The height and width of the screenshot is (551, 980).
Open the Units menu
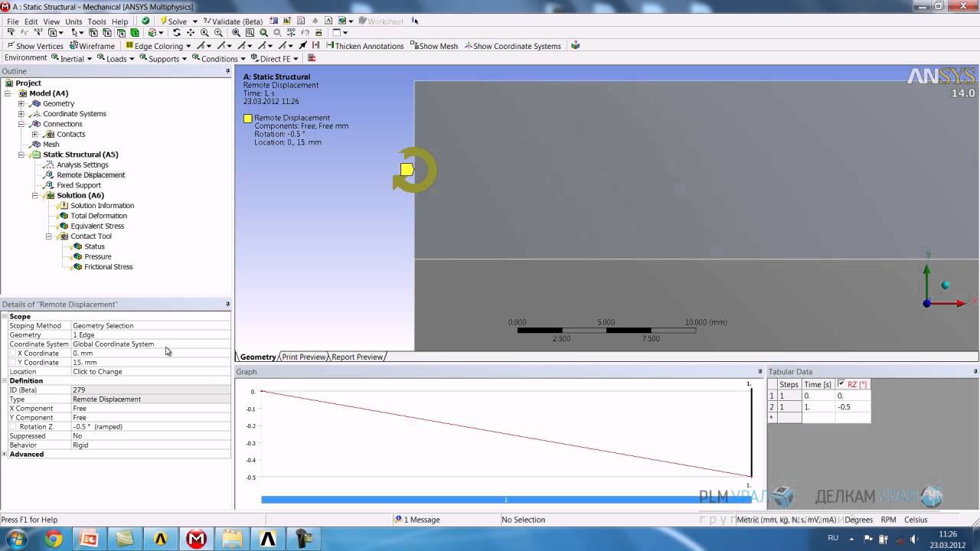73,21
